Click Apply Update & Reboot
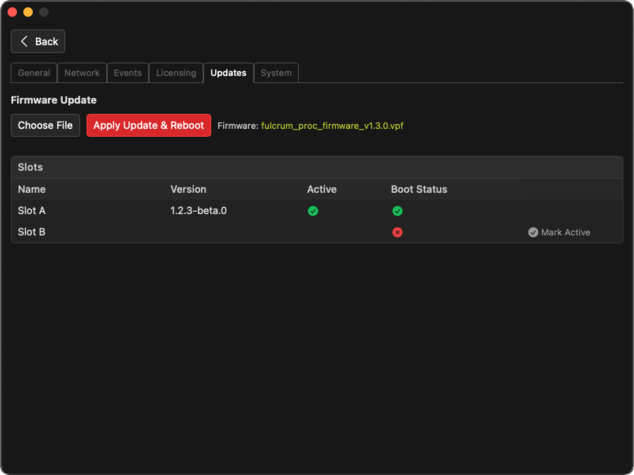This screenshot has width=634, height=475. pyautogui.click(x=148, y=126)
